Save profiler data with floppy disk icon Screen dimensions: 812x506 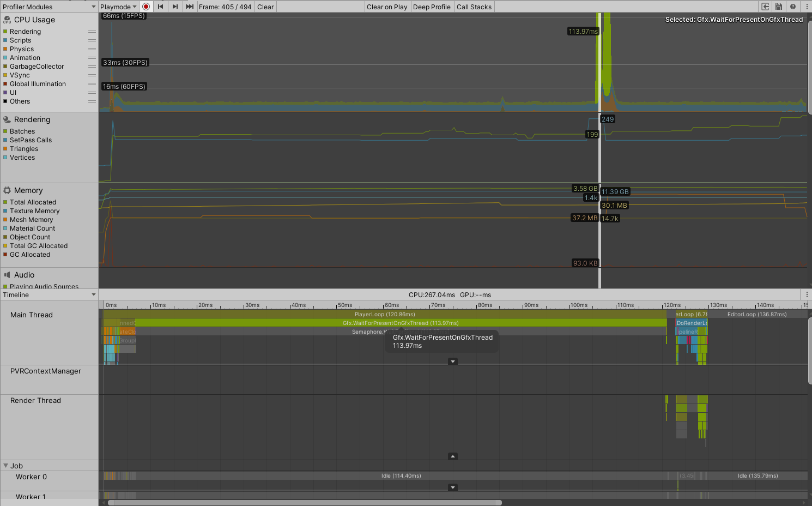pos(779,7)
